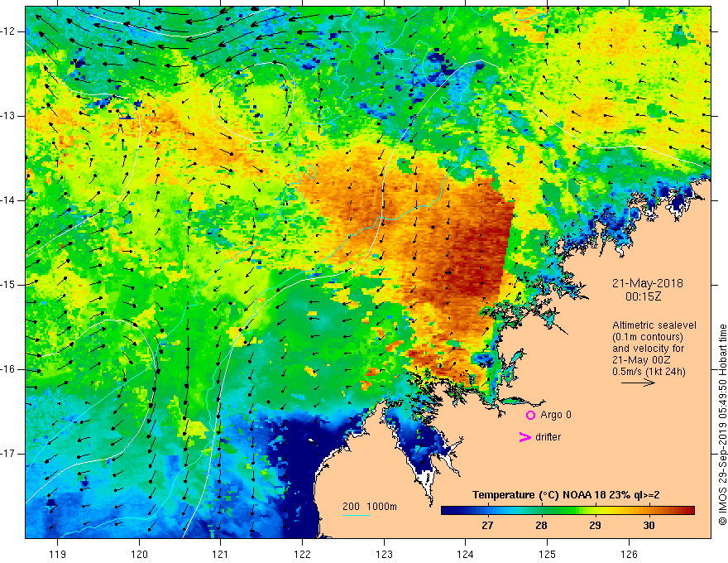This screenshot has width=728, height=563.
Task: Click the "21-May 00Z" caption line
Action: (641, 360)
